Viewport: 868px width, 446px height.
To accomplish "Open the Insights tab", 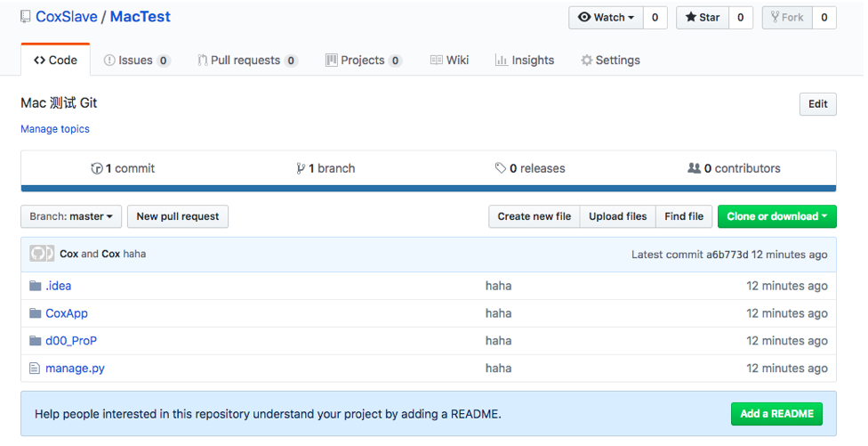I will (524, 61).
